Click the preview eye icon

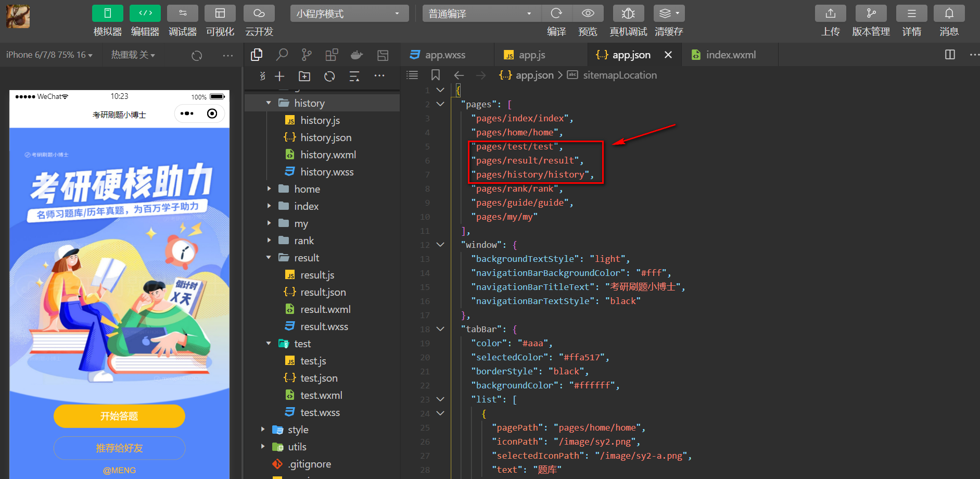coord(588,14)
